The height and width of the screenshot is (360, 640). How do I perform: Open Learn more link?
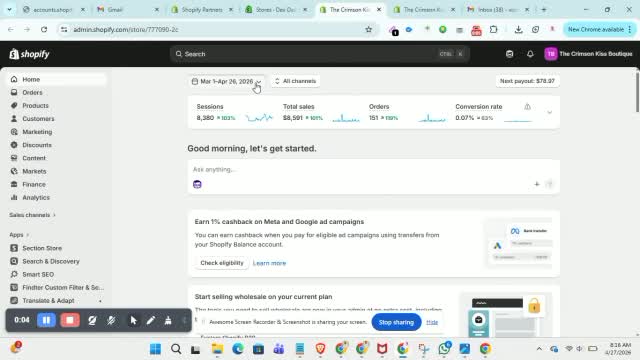tap(269, 263)
